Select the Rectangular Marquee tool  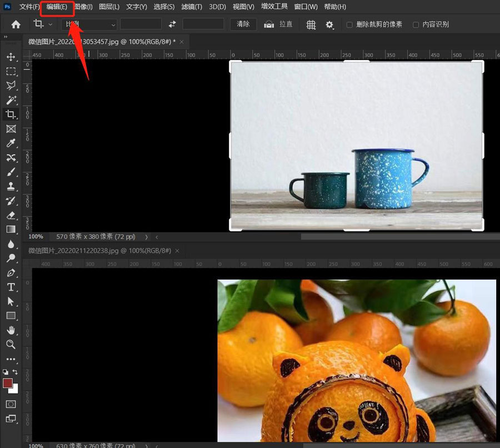pos(11,72)
